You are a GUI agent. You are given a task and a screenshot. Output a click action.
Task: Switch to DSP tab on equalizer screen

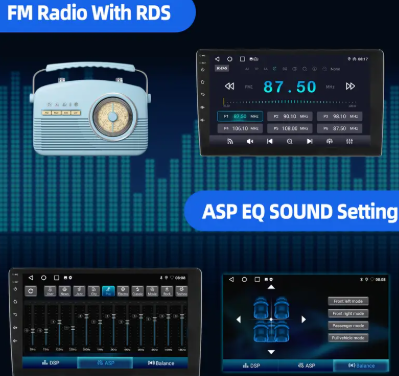click(x=50, y=363)
